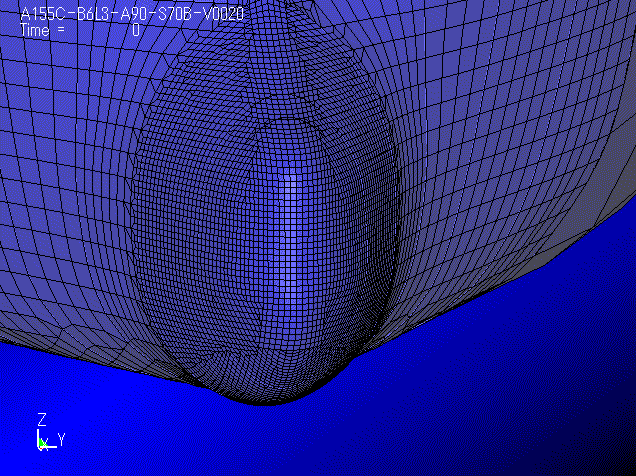
Task: Click the model title text A155C-B6L3-A90-S70B-V0020
Action: point(132,14)
